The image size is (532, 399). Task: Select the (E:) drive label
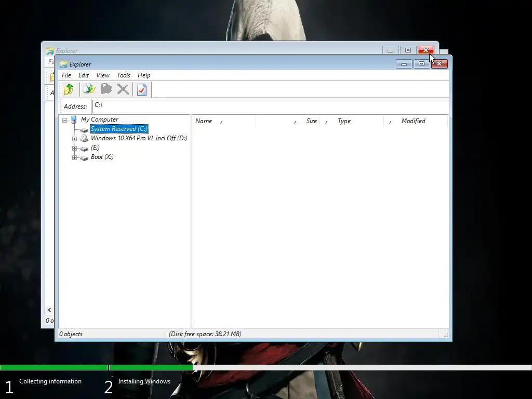95,148
